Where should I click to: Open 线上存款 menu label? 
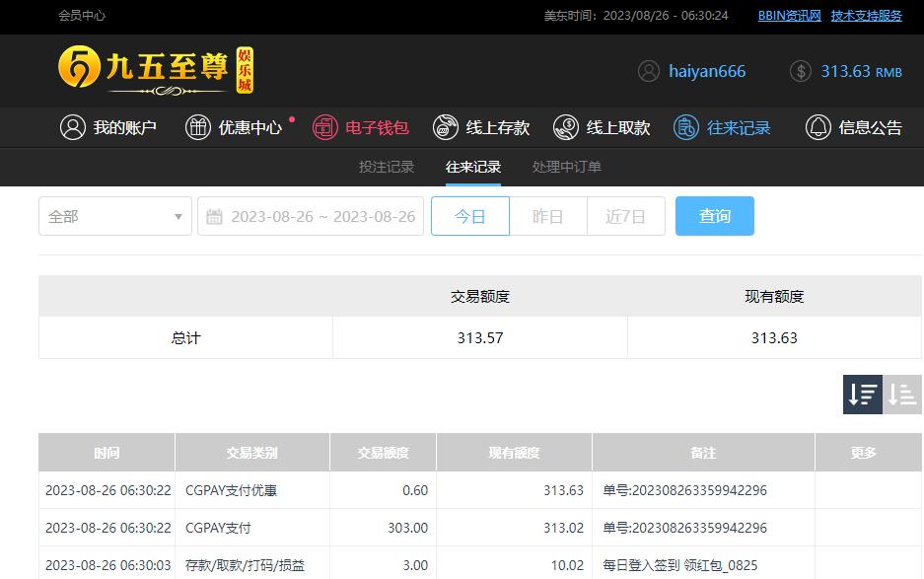click(x=498, y=127)
